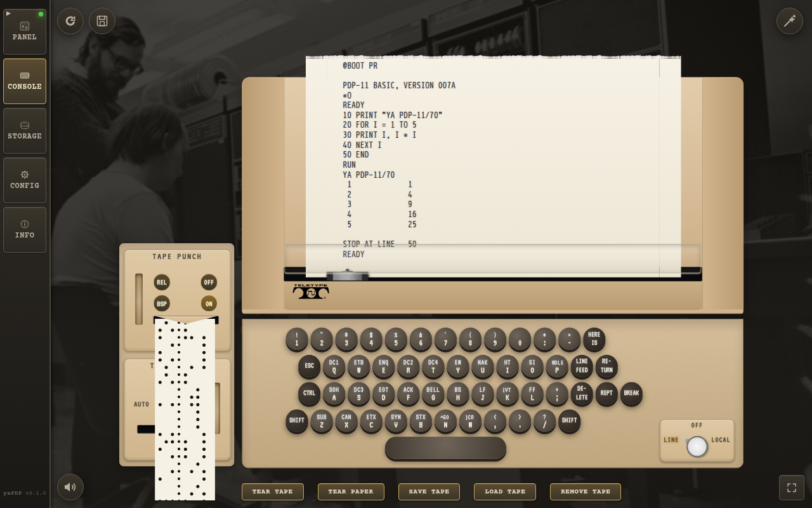Turn tape punch ON
Screen dimensions: 812x508
tap(209, 304)
